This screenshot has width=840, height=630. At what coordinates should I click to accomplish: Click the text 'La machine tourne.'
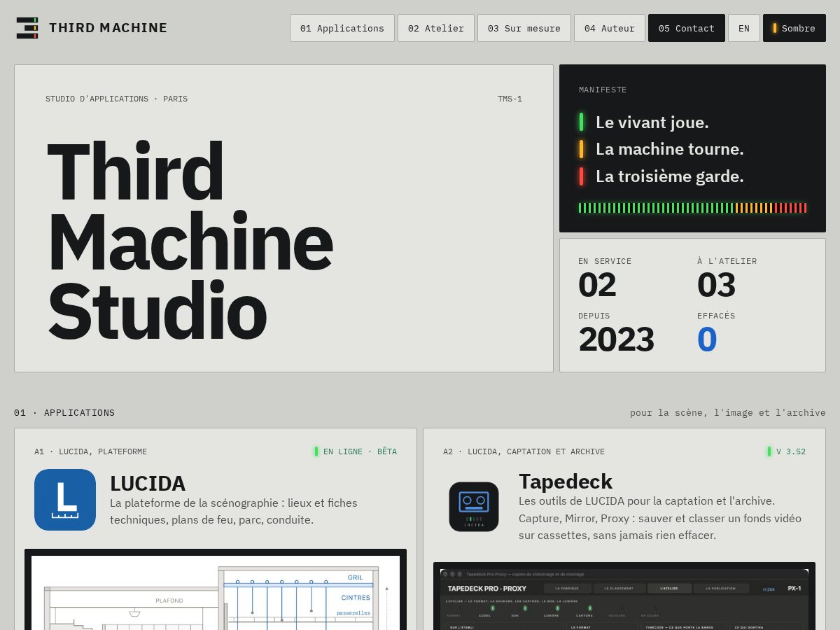click(x=670, y=149)
